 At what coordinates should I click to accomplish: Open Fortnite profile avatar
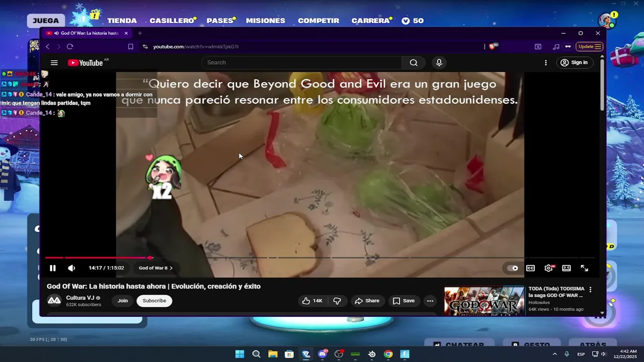point(607,21)
